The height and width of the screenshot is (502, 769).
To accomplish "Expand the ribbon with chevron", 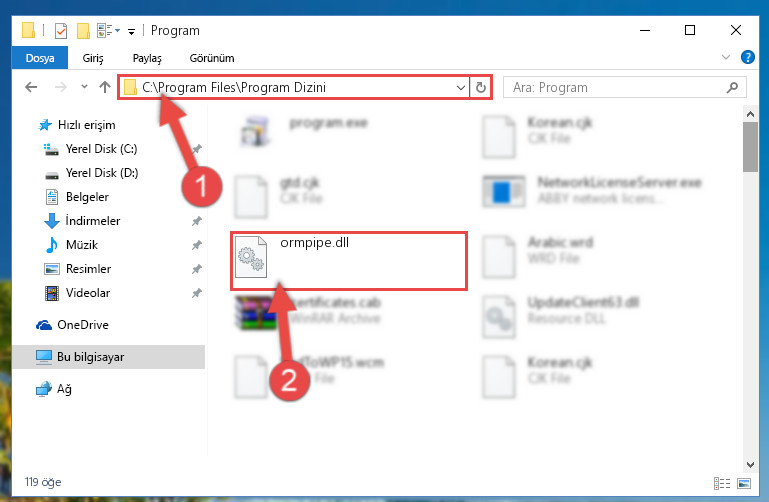I will click(726, 57).
